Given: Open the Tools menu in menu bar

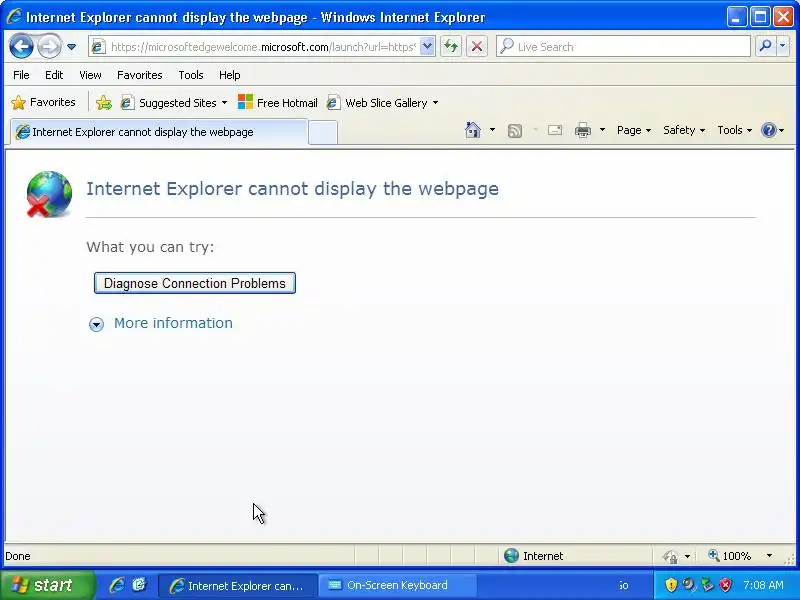Looking at the screenshot, I should 191,75.
